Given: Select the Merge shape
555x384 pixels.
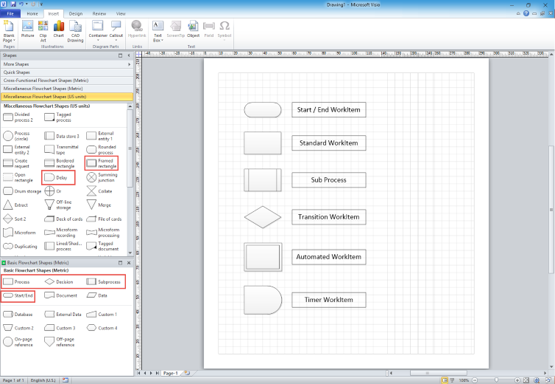Looking at the screenshot, I should pyautogui.click(x=99, y=205).
